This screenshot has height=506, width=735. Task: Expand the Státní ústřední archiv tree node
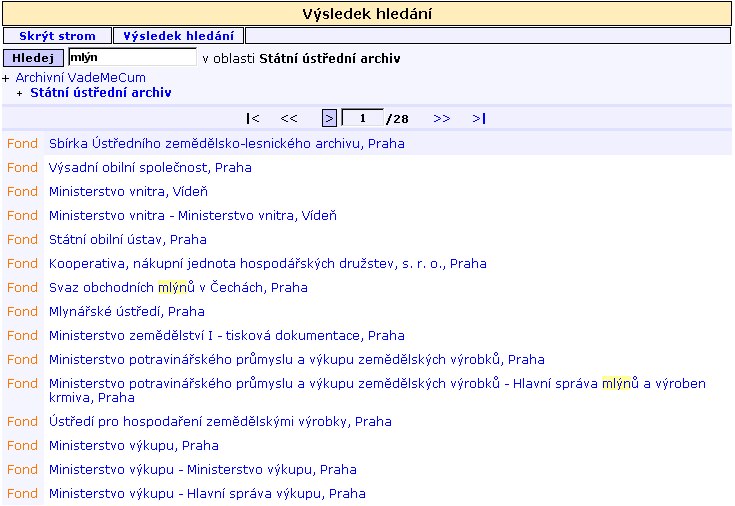click(x=19, y=93)
